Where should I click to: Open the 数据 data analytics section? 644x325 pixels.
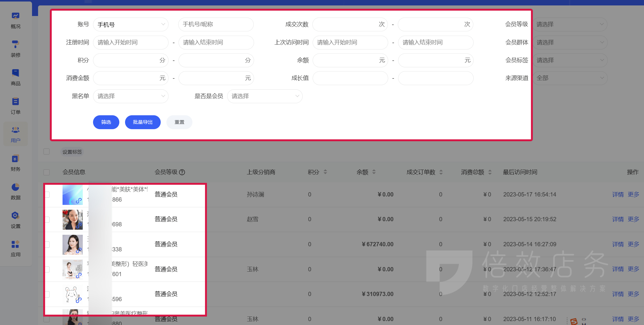[15, 191]
